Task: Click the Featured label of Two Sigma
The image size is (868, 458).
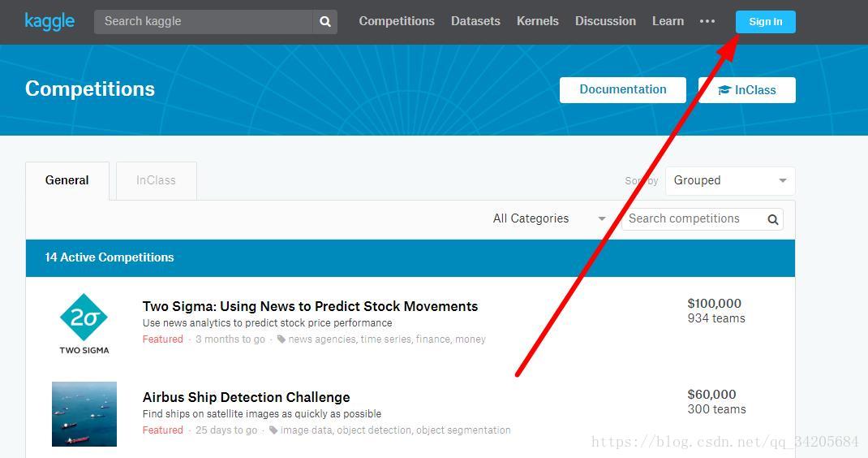Action: click(x=163, y=339)
